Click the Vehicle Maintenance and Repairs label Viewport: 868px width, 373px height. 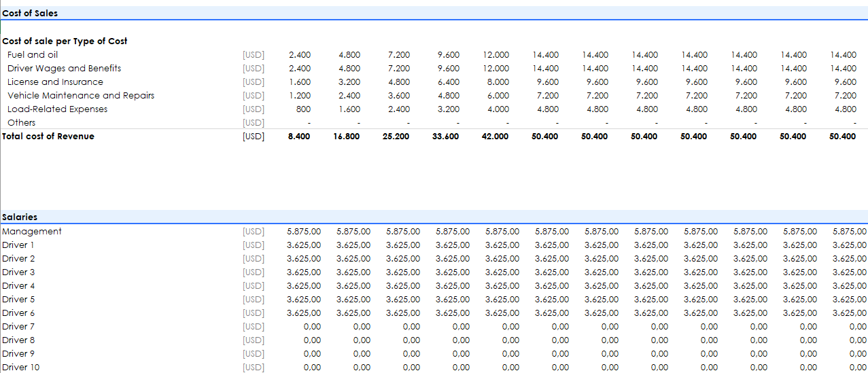click(80, 95)
